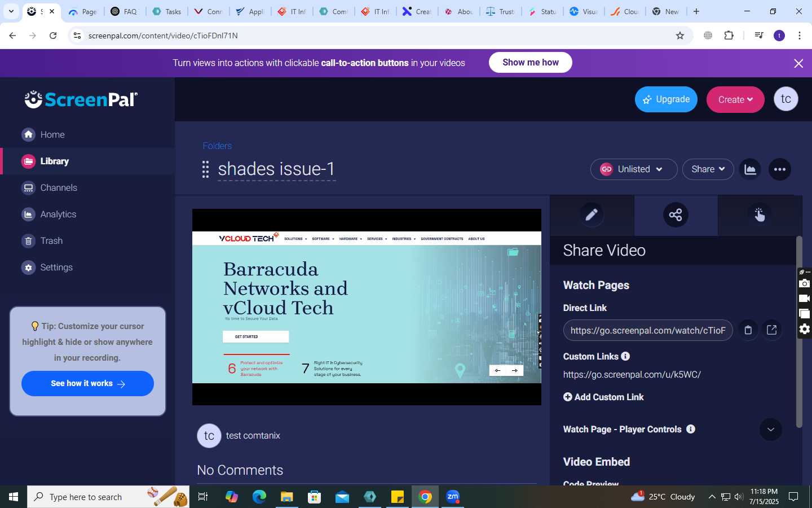
Task: Switch to the Tasks browser tab
Action: tap(167, 11)
